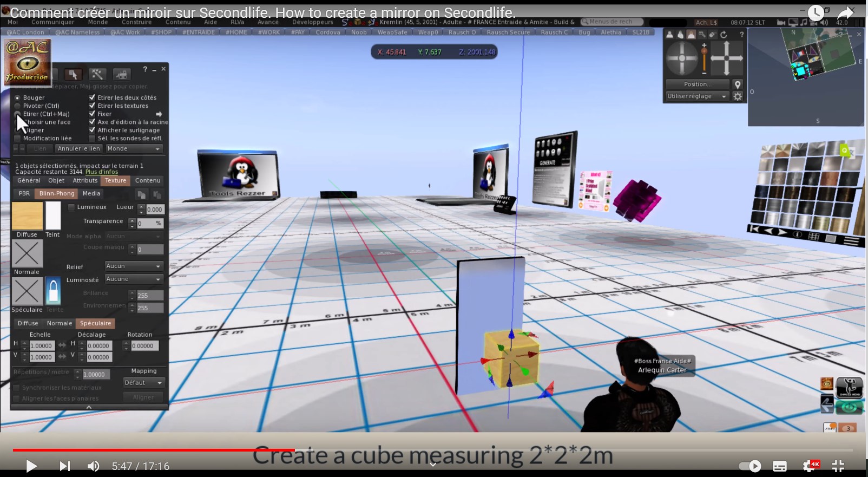This screenshot has height=477, width=868.
Task: Mute the video volume
Action: [94, 466]
